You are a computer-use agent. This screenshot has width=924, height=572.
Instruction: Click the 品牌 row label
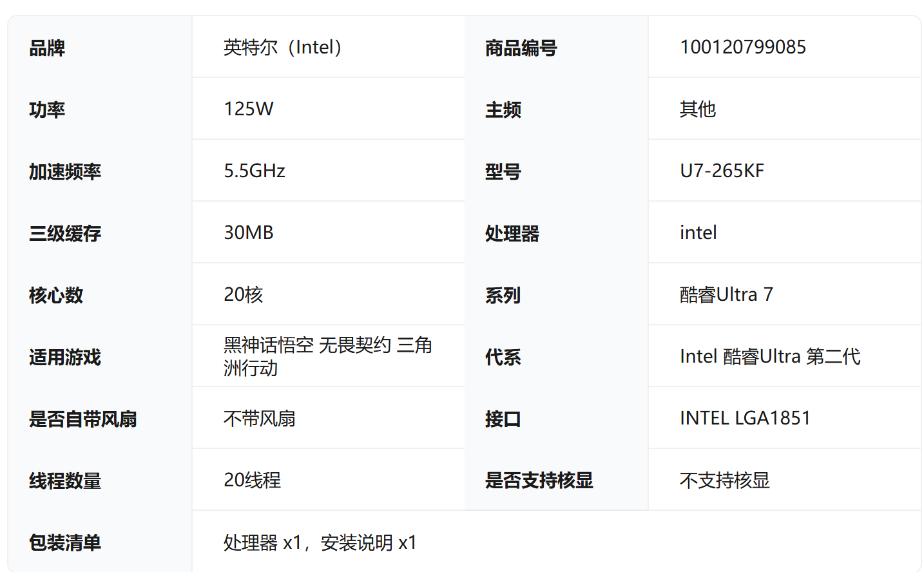click(47, 48)
